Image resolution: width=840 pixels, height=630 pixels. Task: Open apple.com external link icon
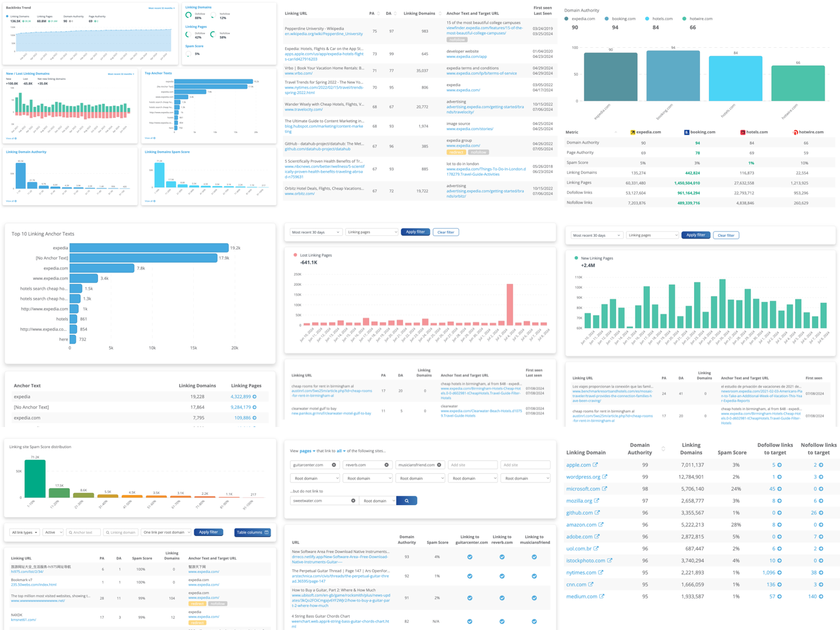596,465
